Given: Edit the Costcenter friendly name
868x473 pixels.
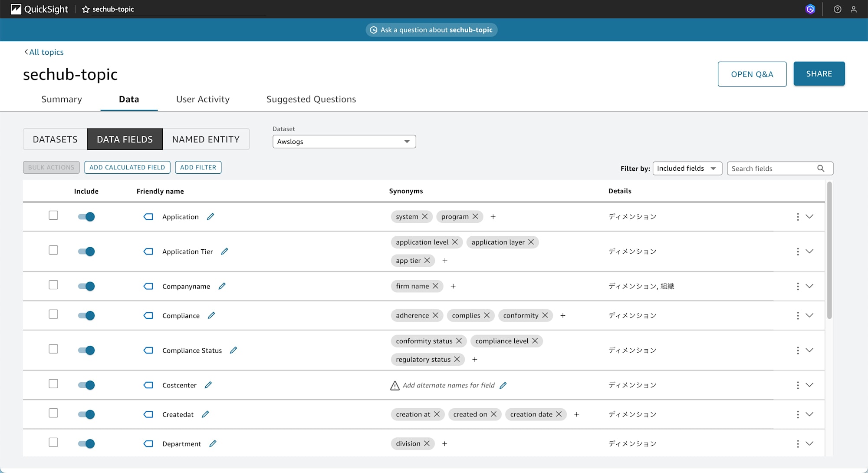Looking at the screenshot, I should (208, 385).
